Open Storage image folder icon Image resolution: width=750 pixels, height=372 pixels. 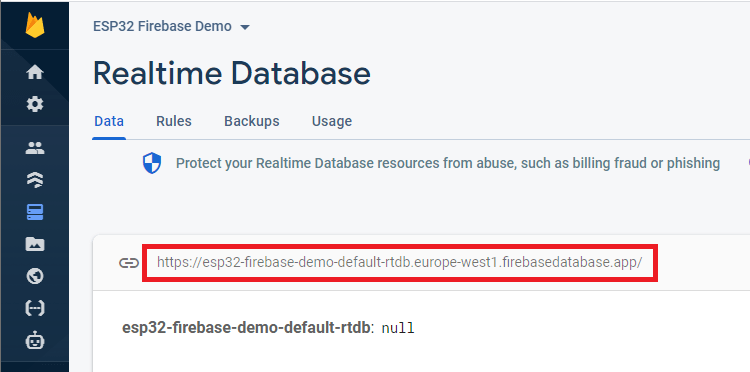pyautogui.click(x=35, y=244)
